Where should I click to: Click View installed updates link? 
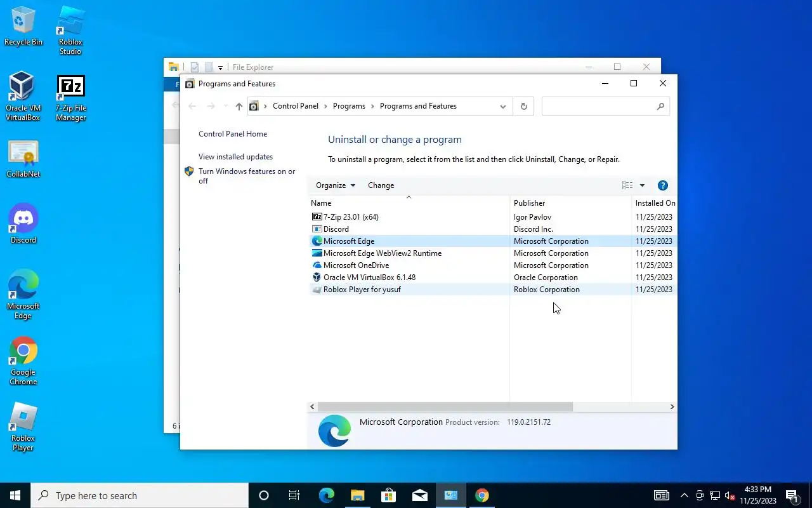(235, 157)
